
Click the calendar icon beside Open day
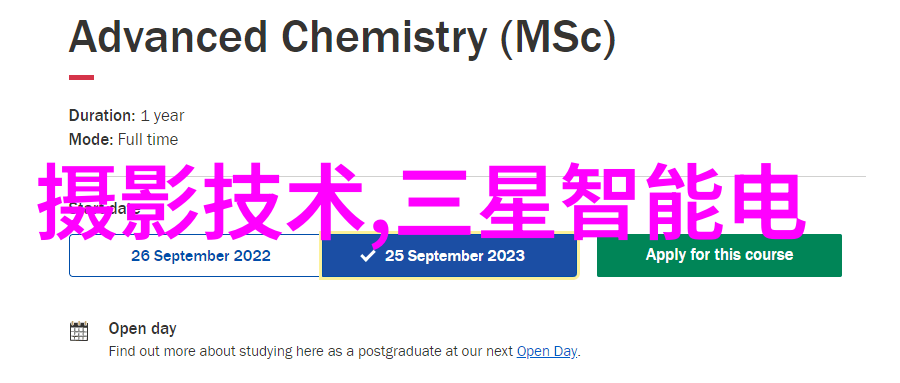79,331
